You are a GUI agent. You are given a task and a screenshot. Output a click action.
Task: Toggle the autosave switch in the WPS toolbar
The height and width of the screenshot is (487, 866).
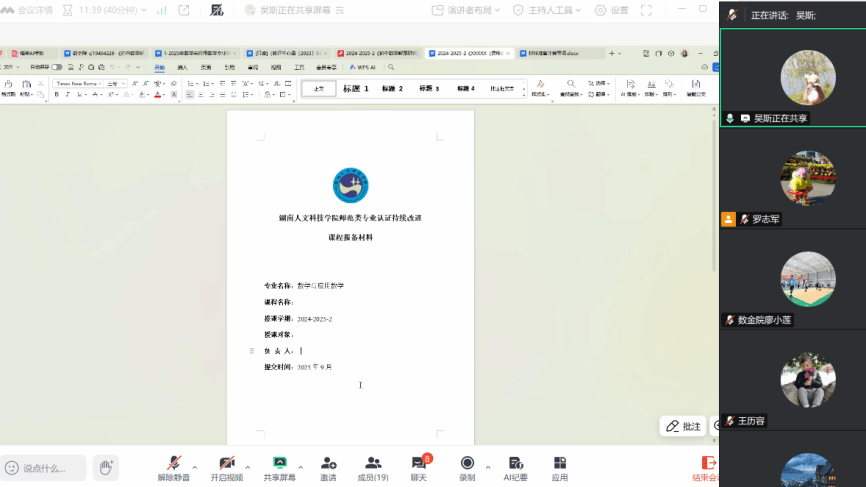pos(56,67)
